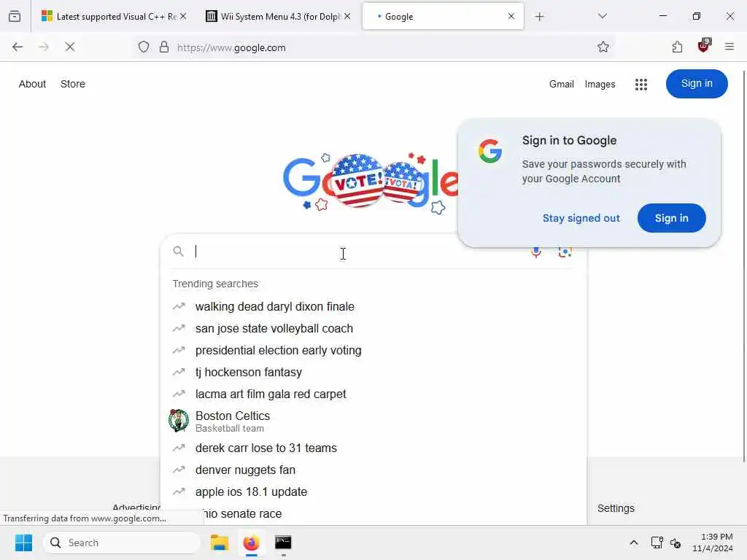Viewport: 747px width, 560px height.
Task: List all tabs dropdown arrow
Action: pos(602,16)
